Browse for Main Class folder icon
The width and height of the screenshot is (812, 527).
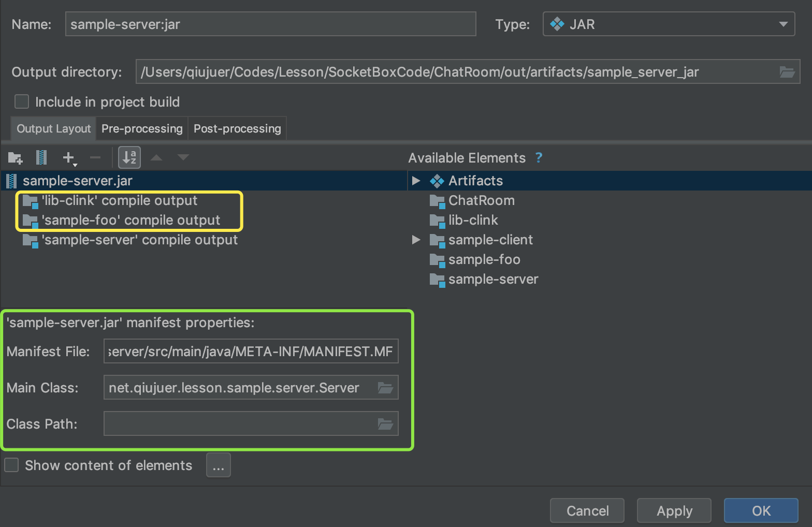[x=385, y=388]
